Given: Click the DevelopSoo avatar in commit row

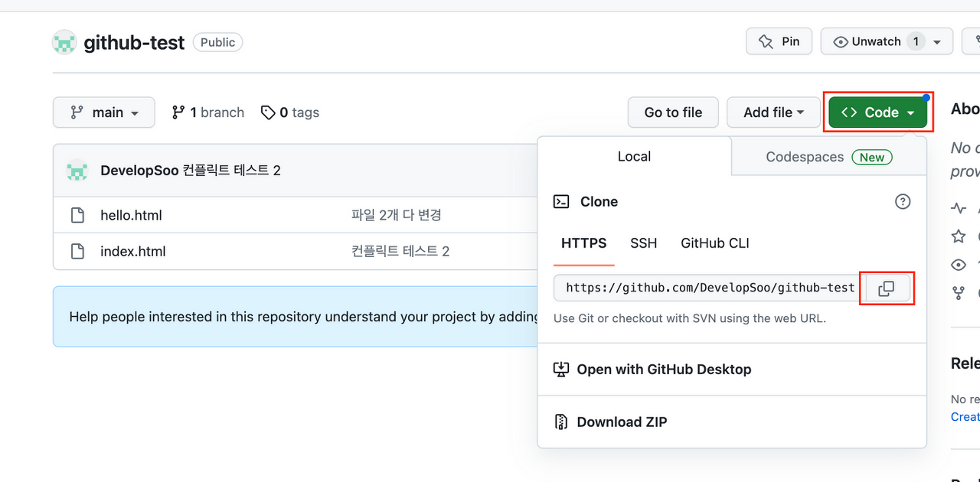Looking at the screenshot, I should (x=77, y=170).
